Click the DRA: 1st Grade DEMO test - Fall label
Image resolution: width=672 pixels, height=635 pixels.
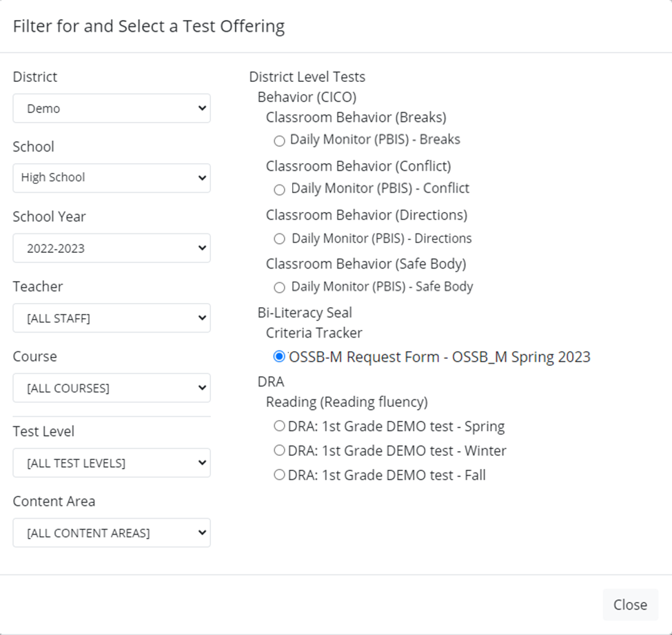(387, 475)
